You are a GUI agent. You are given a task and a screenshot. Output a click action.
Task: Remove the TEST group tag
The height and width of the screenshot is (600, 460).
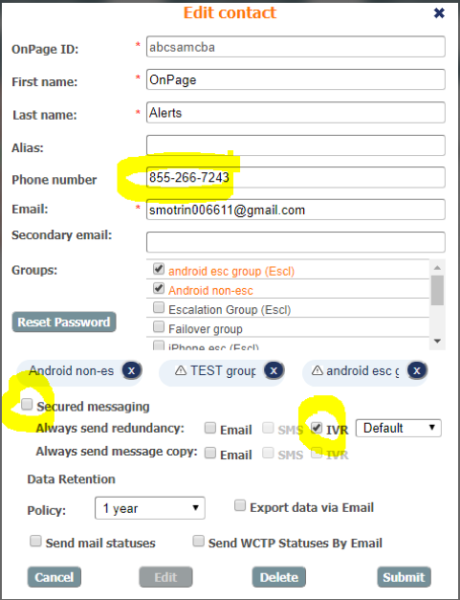tap(273, 370)
